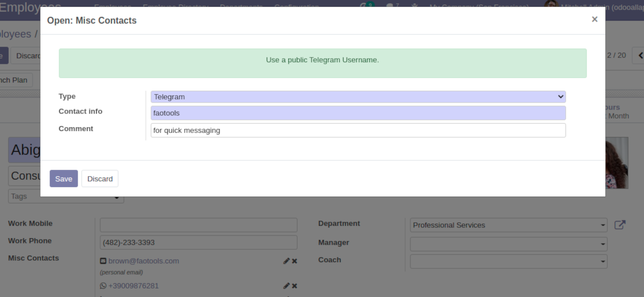Save the Telegram contact entry

[x=63, y=178]
